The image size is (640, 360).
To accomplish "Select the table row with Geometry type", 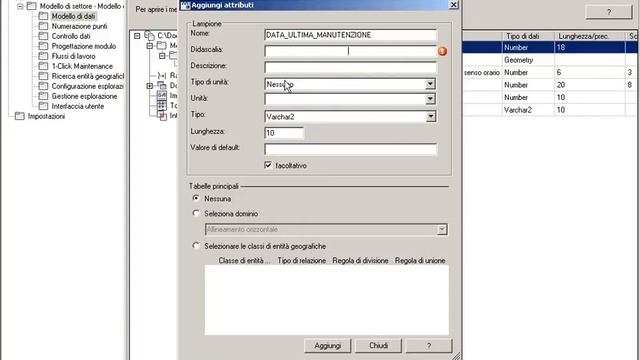I will coord(551,60).
